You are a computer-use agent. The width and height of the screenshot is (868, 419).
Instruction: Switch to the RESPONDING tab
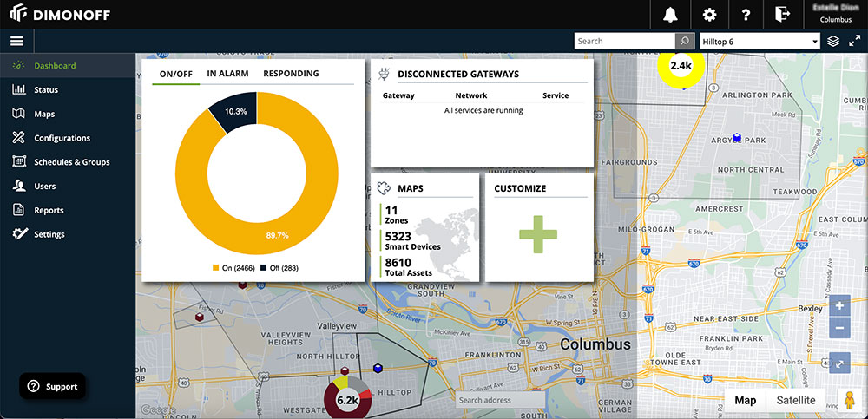(x=291, y=74)
